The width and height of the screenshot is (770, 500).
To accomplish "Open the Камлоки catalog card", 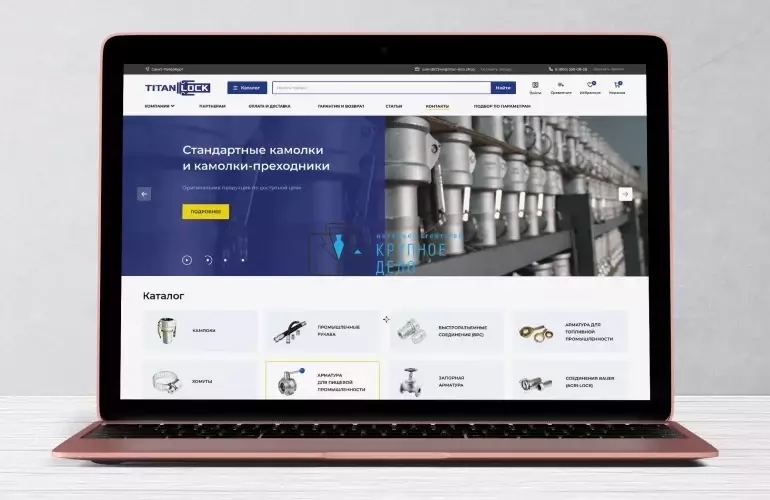I will pos(200,331).
